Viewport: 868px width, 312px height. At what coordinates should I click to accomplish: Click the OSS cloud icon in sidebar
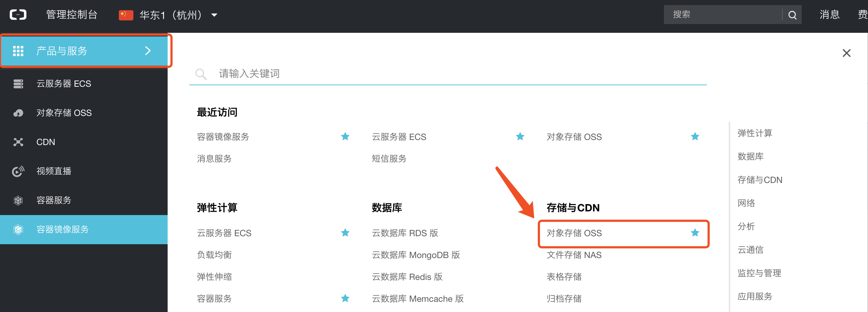18,113
